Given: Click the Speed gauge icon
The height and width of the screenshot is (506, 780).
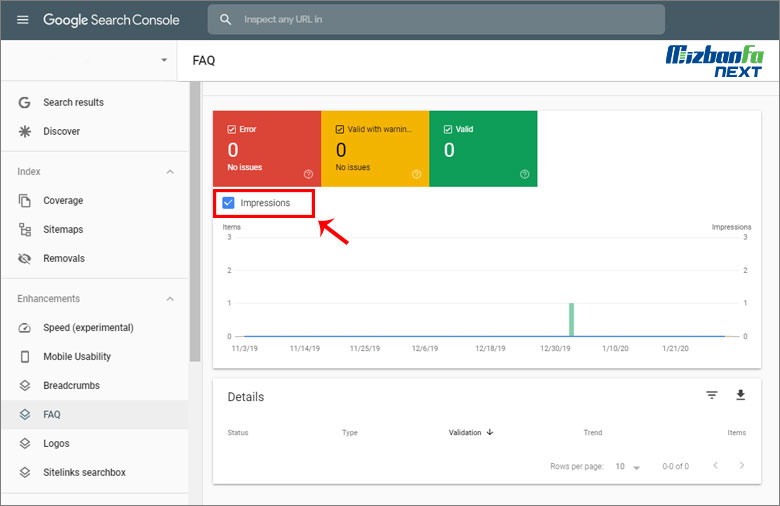Looking at the screenshot, I should point(24,328).
